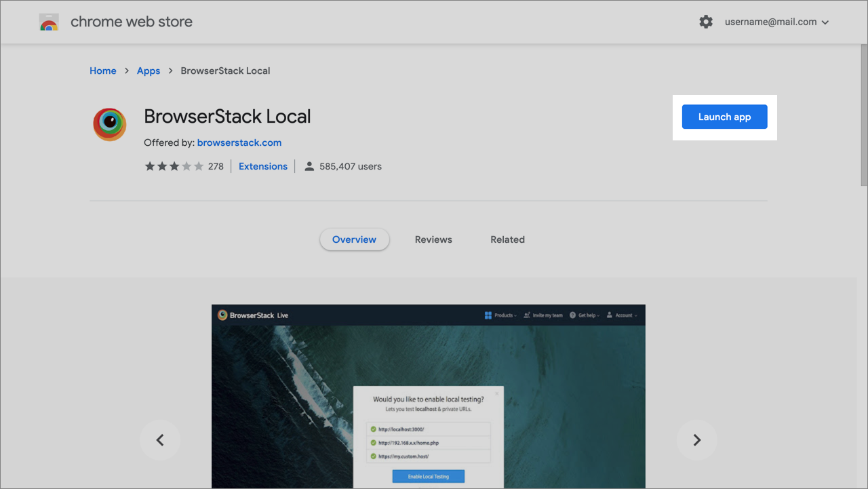This screenshot has height=489, width=868.
Task: Open the Apps breadcrumb link
Action: [x=149, y=71]
